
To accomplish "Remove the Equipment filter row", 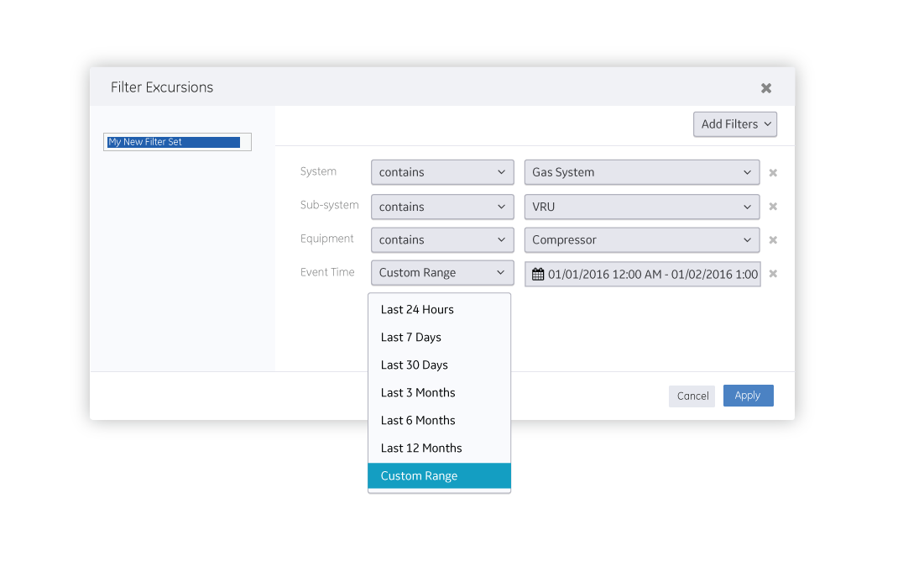I will click(x=773, y=240).
